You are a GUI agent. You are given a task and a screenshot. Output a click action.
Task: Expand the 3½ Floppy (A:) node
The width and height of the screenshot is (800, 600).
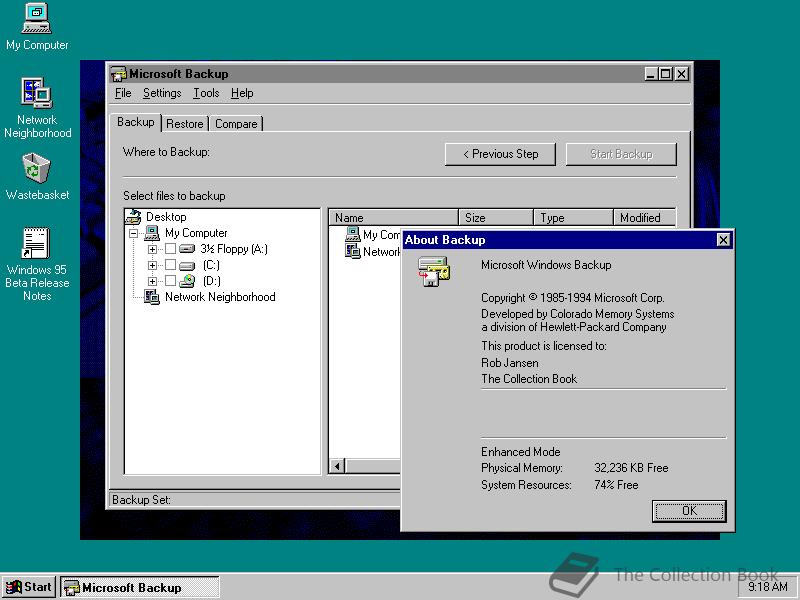coord(152,249)
